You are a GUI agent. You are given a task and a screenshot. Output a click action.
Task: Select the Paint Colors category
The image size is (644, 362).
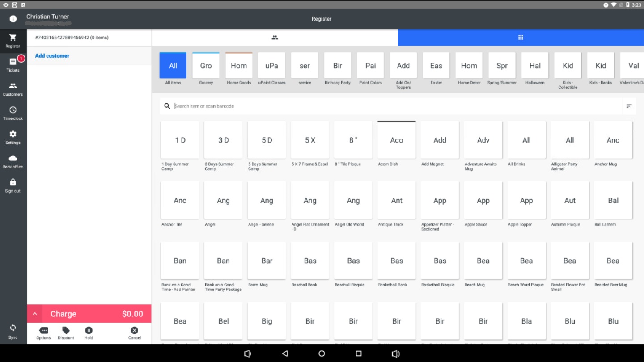[x=371, y=68]
